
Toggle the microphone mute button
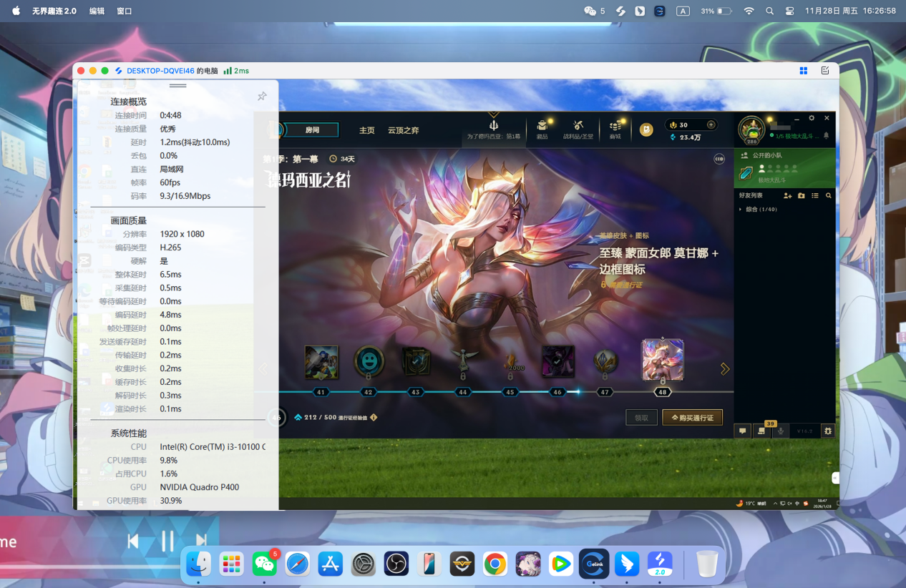pyautogui.click(x=780, y=431)
